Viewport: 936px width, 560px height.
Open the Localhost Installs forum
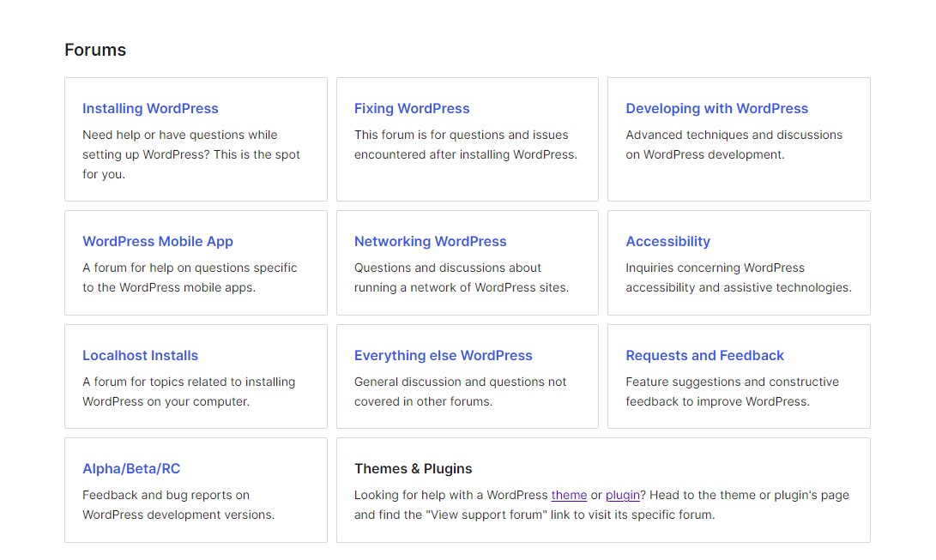(x=141, y=355)
